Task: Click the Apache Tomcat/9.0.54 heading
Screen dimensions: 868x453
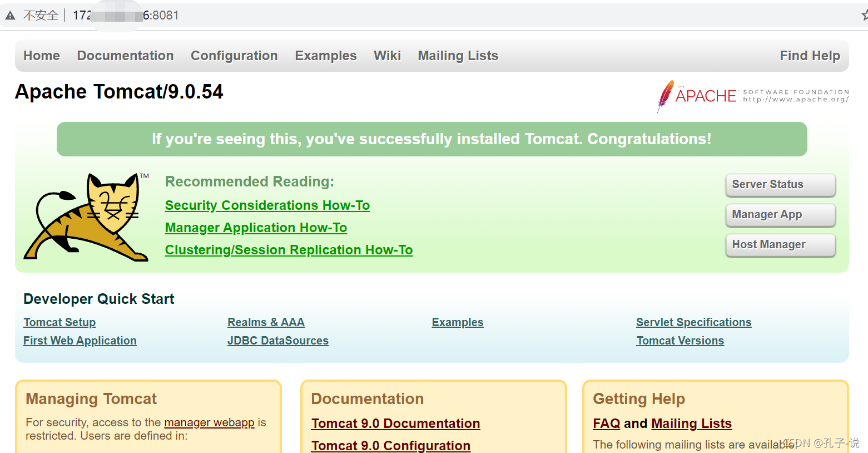Action: coord(120,92)
